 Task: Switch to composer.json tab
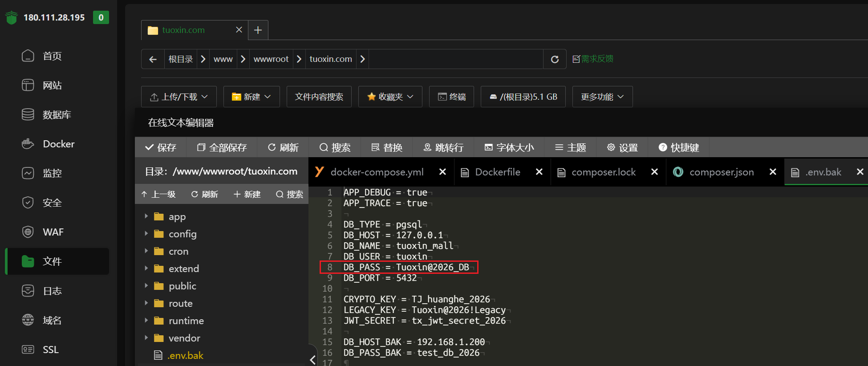(x=722, y=172)
